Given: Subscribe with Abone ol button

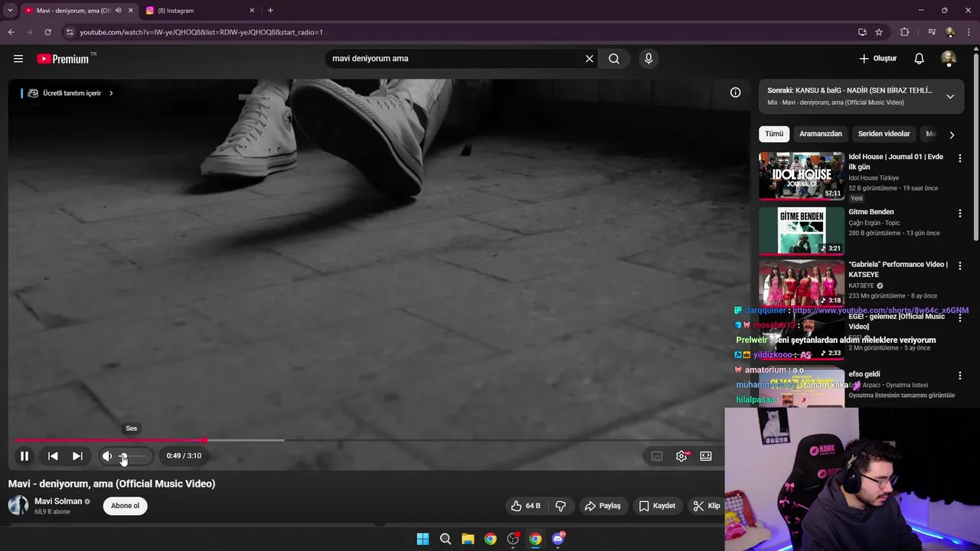Looking at the screenshot, I should point(126,506).
